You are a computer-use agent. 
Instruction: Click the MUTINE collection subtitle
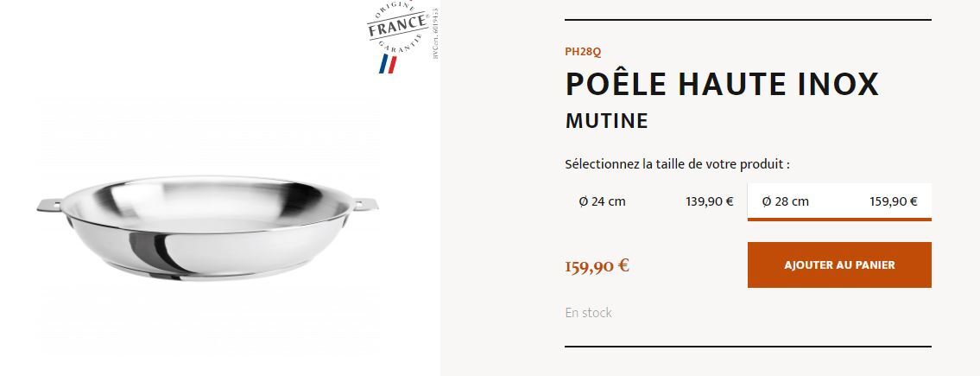[x=606, y=121]
